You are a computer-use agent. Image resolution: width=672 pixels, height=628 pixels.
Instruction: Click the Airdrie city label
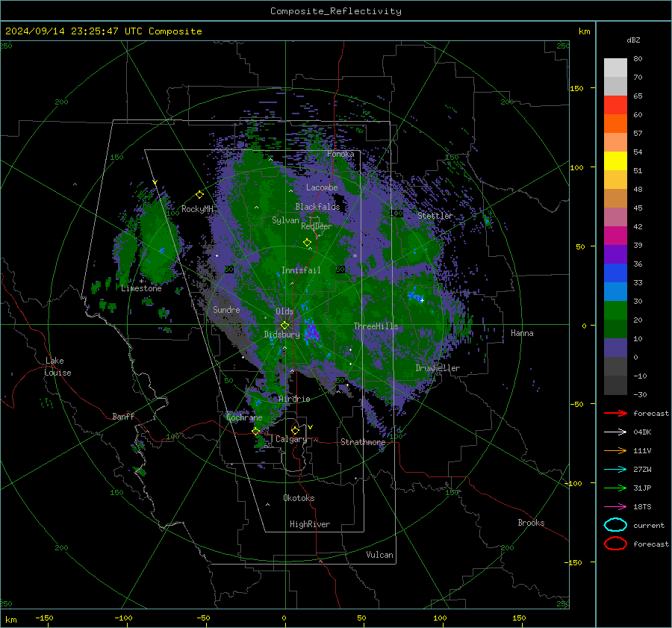pyautogui.click(x=294, y=399)
